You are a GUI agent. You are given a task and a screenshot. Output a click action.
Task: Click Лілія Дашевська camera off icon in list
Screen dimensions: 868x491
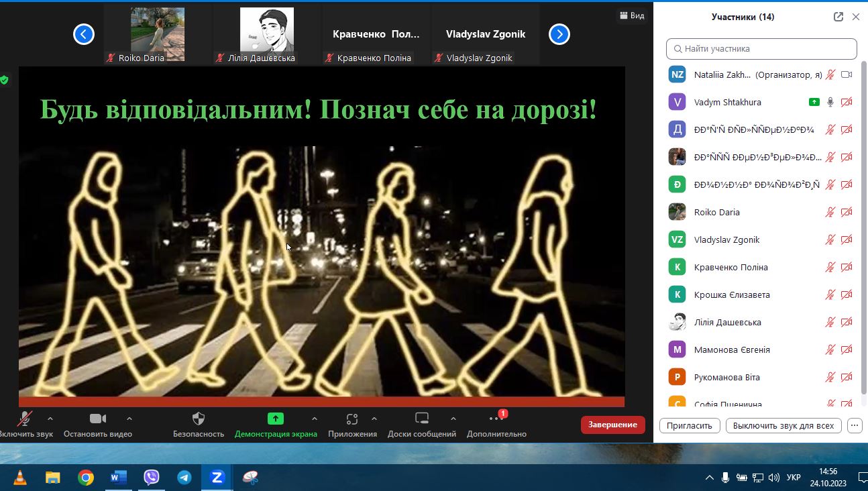pyautogui.click(x=847, y=323)
